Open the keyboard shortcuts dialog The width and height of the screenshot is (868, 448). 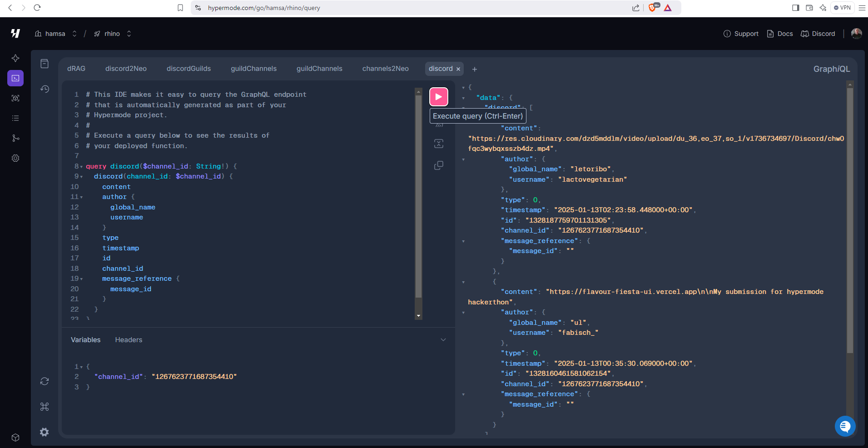45,407
